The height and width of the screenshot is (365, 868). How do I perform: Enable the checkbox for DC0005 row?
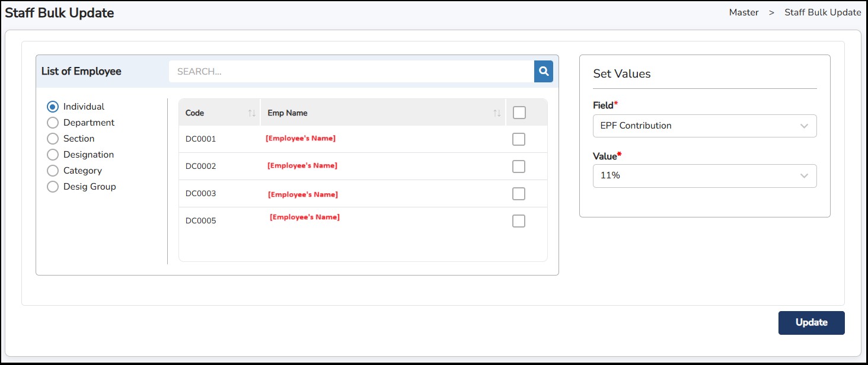[519, 221]
